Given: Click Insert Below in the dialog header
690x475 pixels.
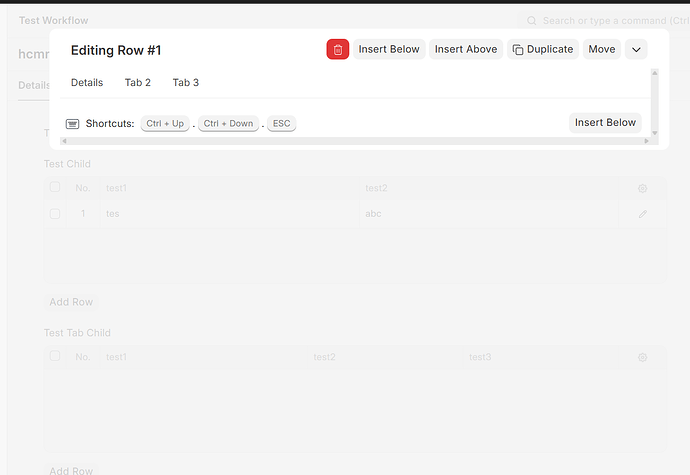Looking at the screenshot, I should coord(389,49).
